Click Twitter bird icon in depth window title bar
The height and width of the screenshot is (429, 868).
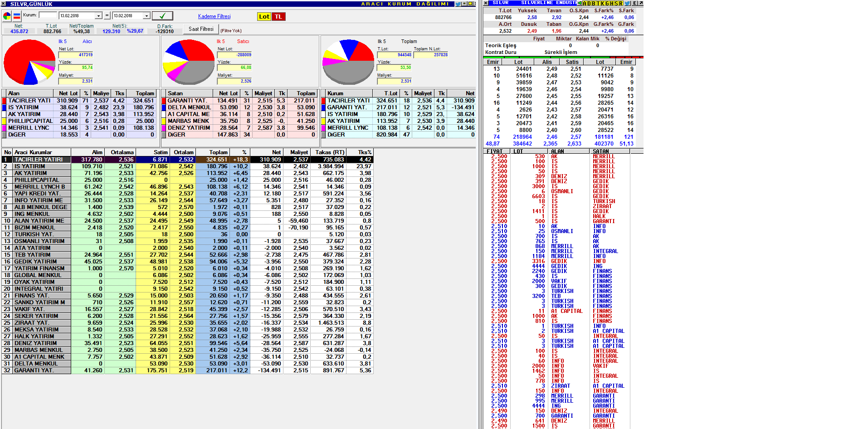[628, 3]
